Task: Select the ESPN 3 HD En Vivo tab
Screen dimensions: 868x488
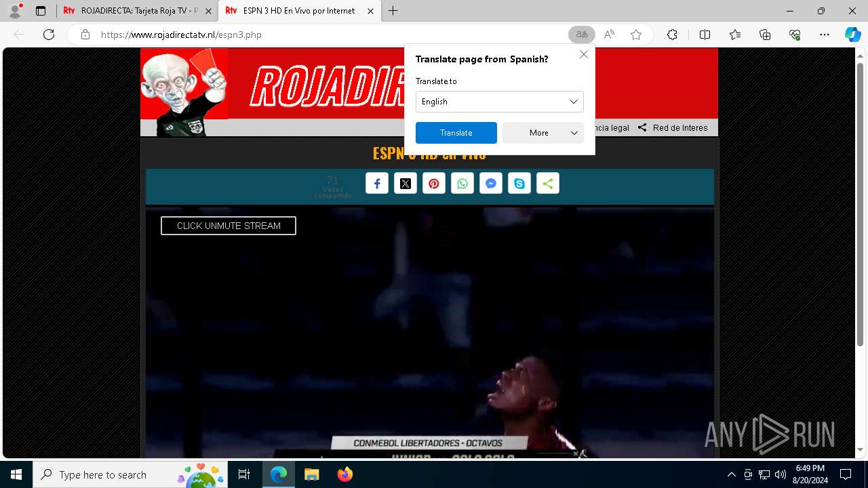Action: point(299,11)
